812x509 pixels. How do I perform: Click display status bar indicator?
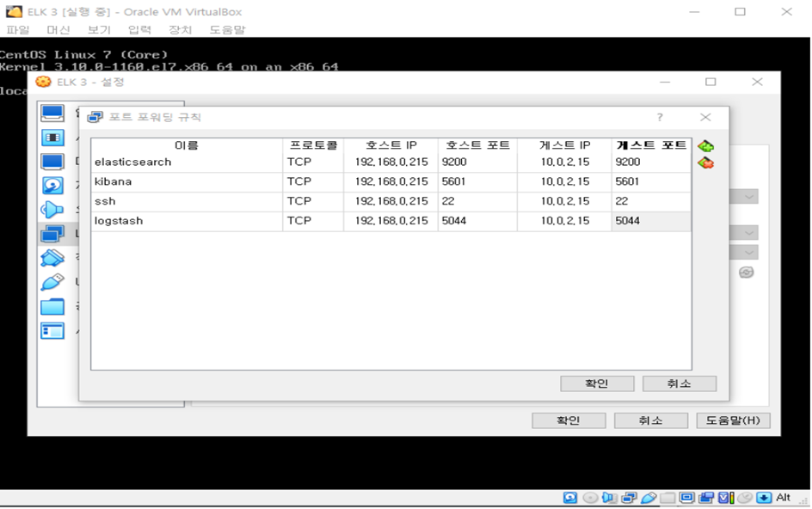coord(686,498)
